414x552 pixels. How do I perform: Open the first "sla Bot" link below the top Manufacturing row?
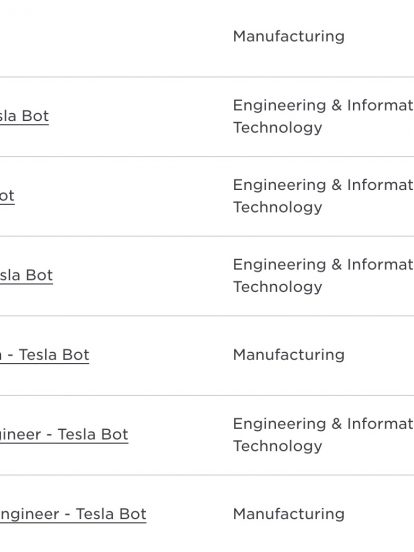pos(24,116)
